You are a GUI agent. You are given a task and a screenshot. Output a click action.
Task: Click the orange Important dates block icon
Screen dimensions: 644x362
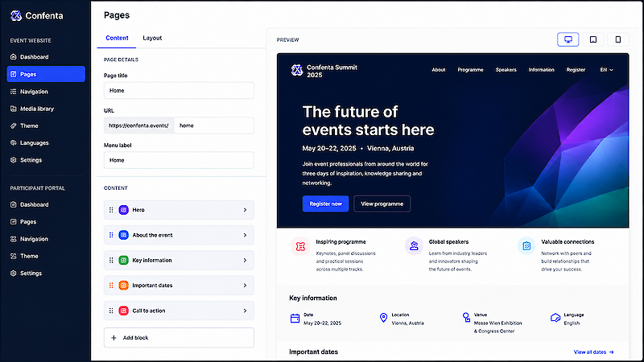pyautogui.click(x=124, y=286)
